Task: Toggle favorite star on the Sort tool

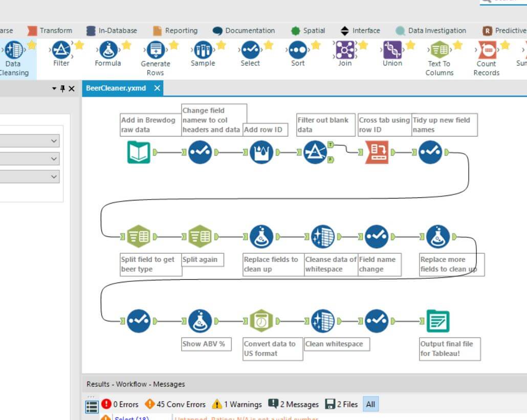Action: click(x=316, y=45)
